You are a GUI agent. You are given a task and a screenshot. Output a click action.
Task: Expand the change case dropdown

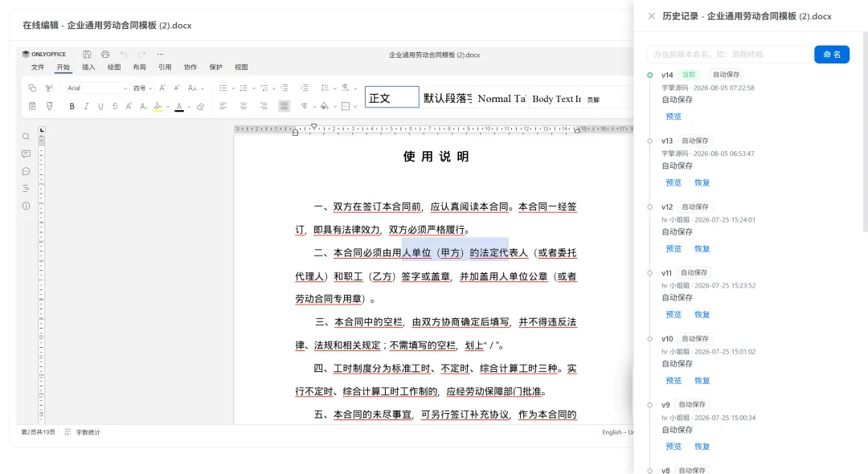(203, 88)
